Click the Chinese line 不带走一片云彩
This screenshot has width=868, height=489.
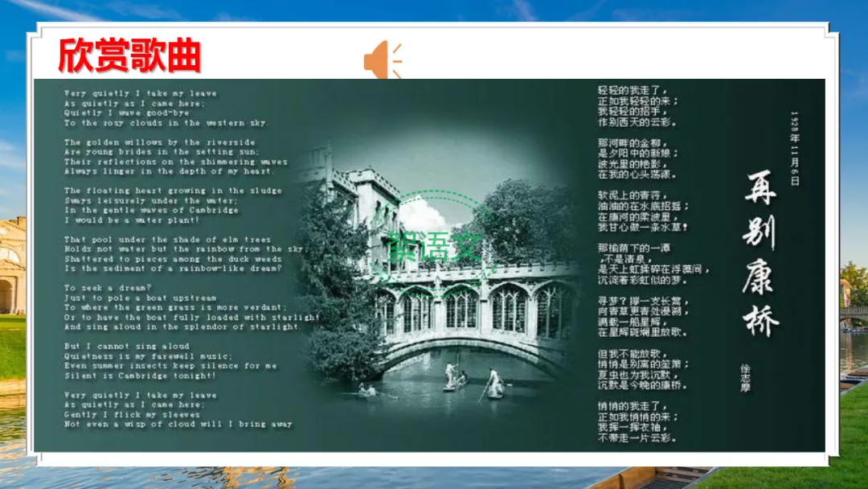click(637, 438)
